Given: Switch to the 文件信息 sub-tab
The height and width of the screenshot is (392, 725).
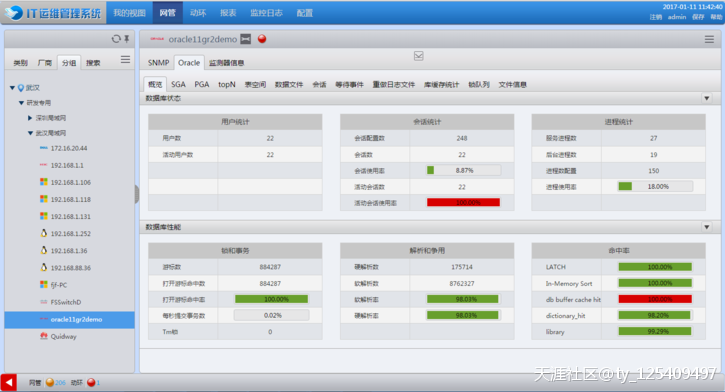Looking at the screenshot, I should (512, 85).
